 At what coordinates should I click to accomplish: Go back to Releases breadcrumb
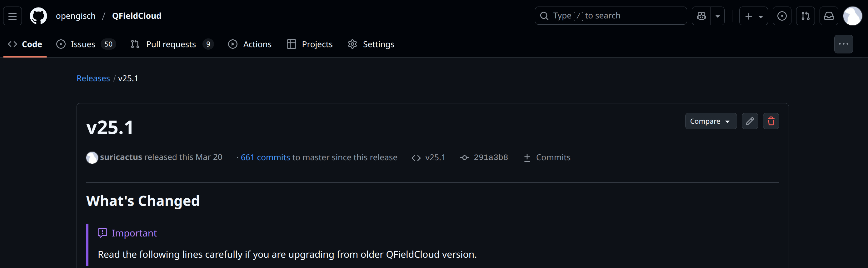[93, 78]
